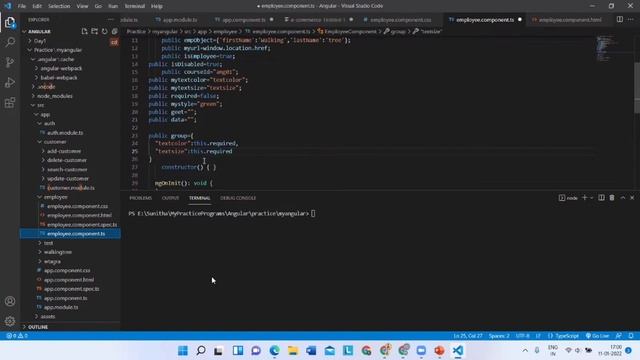Open app.component.html in file tree
The image size is (640, 360).
(x=69, y=280)
